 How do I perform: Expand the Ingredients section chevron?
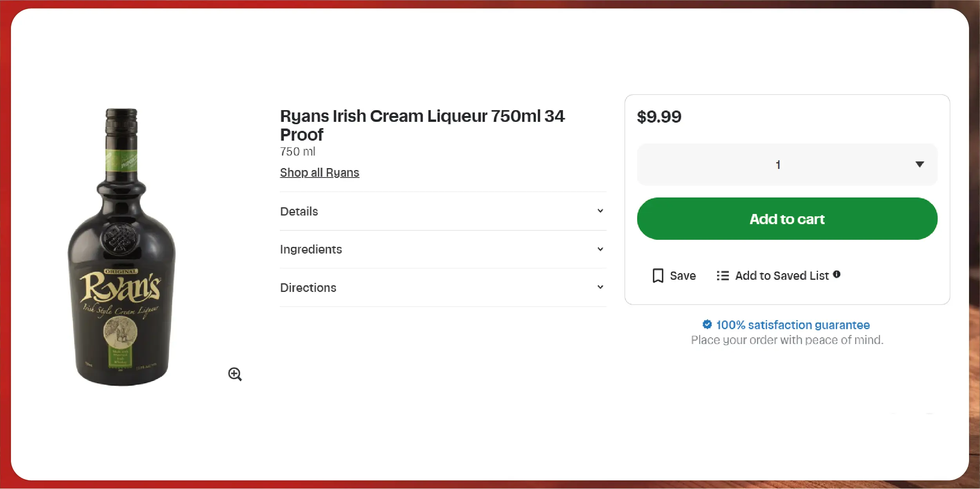[600, 249]
